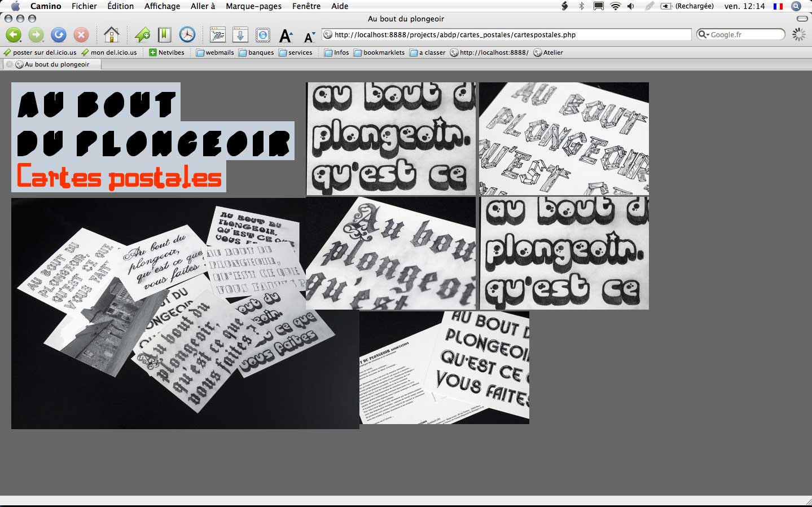Image resolution: width=812 pixels, height=507 pixels.
Task: Open the Camino application menu
Action: pos(46,6)
